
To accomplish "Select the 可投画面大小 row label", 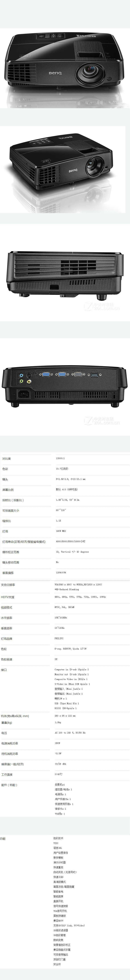I will (x=11, y=511).
